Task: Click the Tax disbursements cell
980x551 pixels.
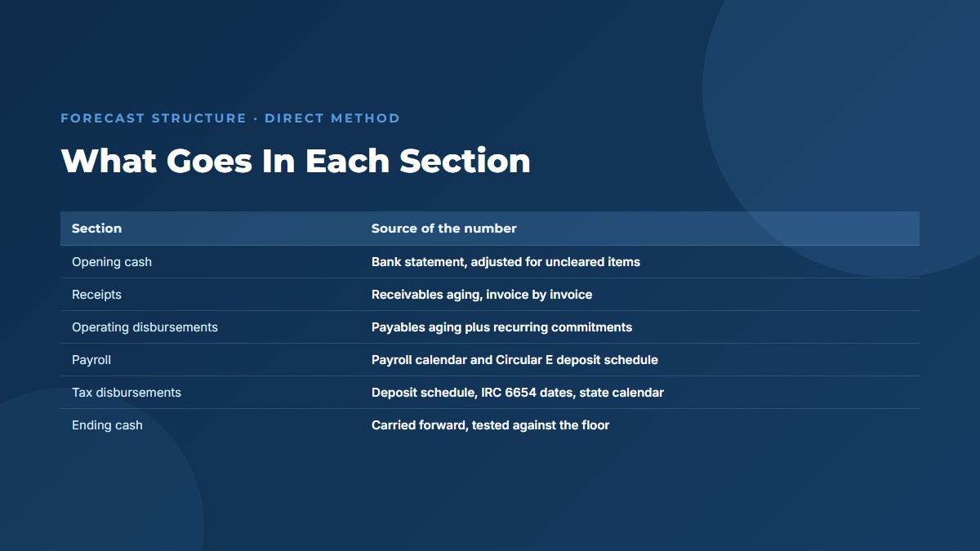Action: (127, 393)
